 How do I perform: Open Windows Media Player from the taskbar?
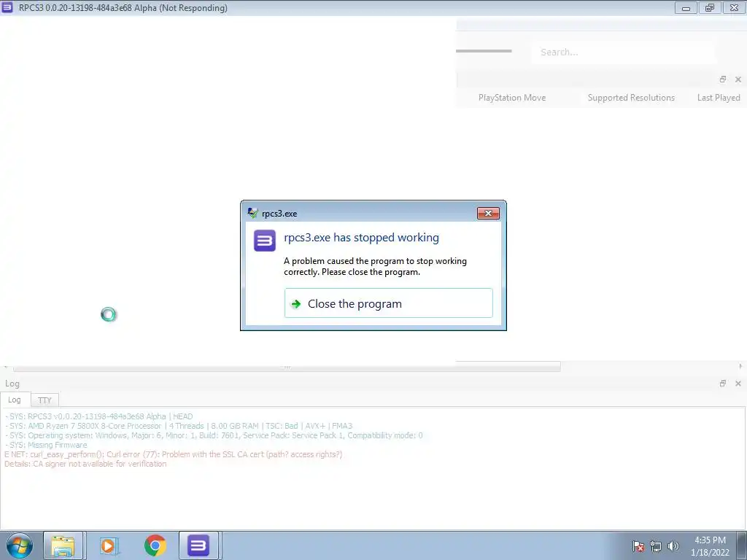(x=109, y=545)
